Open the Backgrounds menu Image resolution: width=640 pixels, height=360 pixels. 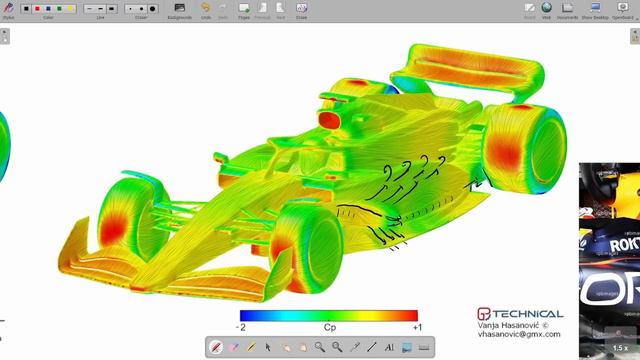point(180,11)
